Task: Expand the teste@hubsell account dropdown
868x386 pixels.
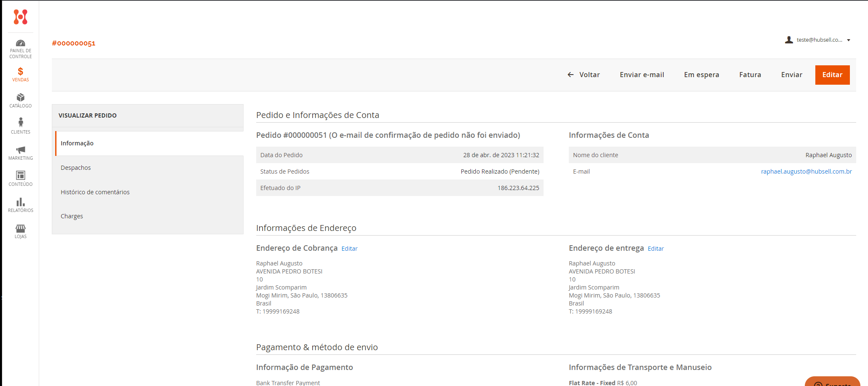Action: pos(818,40)
